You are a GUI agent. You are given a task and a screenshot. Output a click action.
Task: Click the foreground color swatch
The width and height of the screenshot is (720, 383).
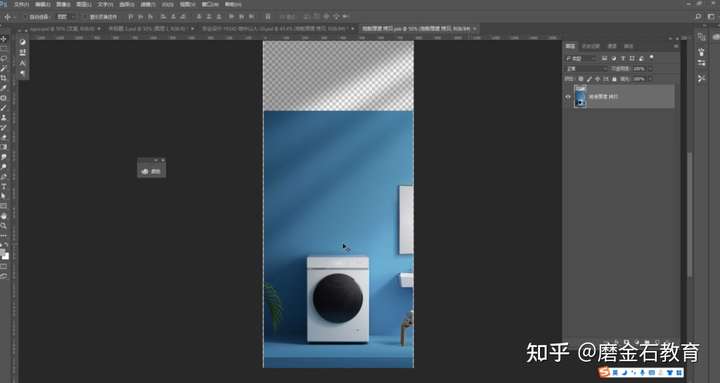[2, 252]
